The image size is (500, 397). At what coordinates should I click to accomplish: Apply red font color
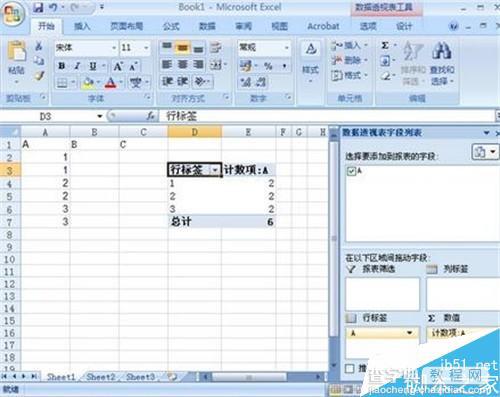[x=110, y=82]
